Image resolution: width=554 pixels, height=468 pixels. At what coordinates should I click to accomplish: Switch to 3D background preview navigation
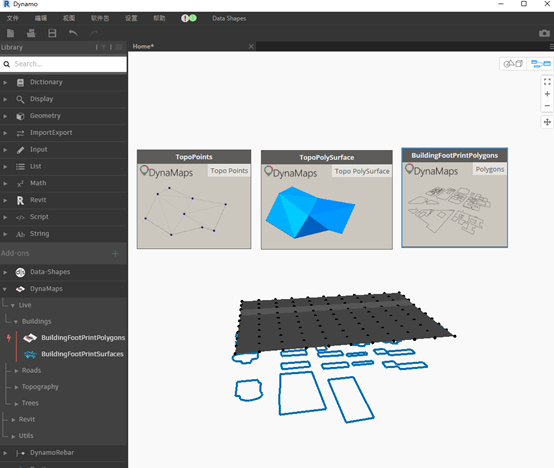513,64
